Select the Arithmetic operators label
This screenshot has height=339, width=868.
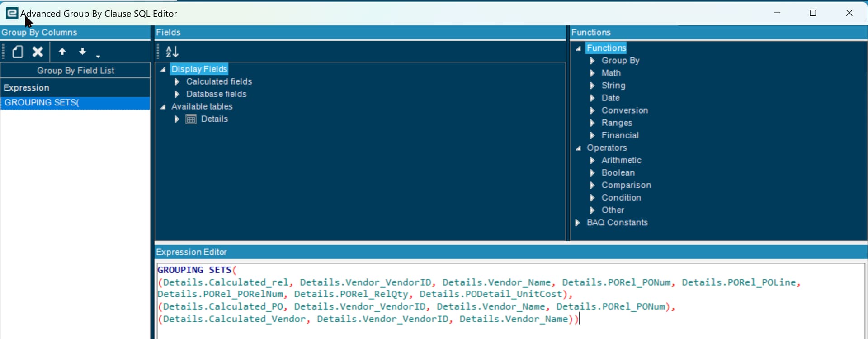coord(621,160)
